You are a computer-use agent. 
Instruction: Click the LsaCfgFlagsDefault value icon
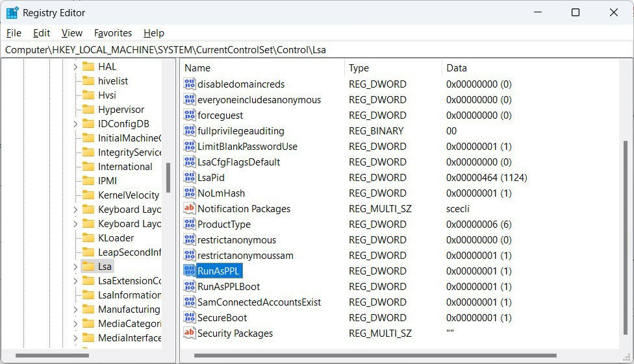coord(189,162)
